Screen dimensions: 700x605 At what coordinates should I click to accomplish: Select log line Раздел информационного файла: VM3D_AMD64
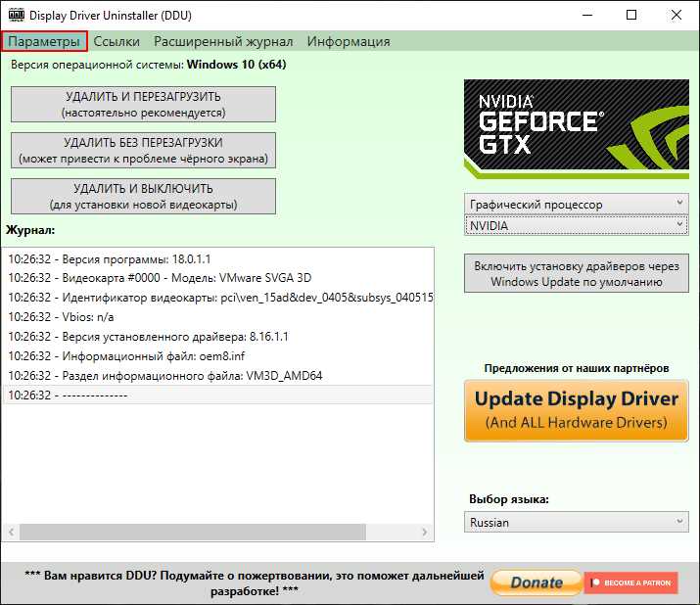[x=218, y=376]
